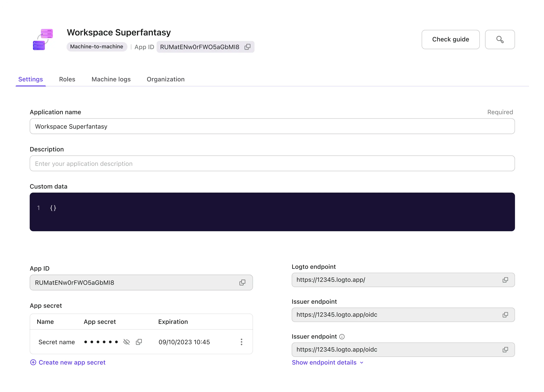This screenshot has width=544, height=392.
Task: Click inside the Custom data code editor
Action: [272, 212]
